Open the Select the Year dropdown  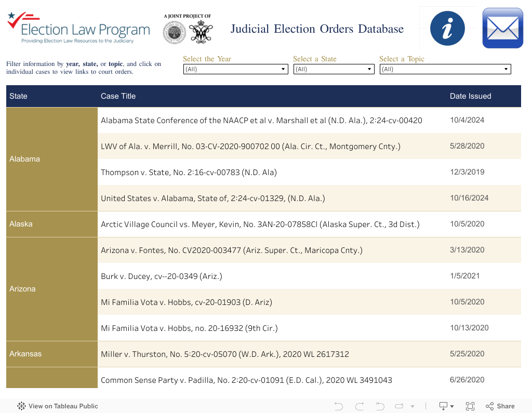(235, 69)
